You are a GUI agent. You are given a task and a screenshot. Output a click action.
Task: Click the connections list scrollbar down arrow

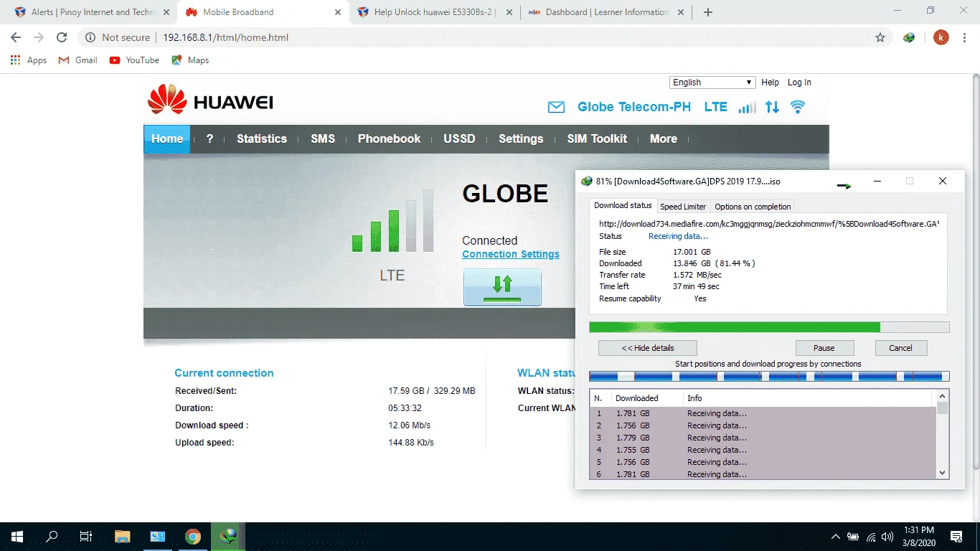pyautogui.click(x=943, y=473)
